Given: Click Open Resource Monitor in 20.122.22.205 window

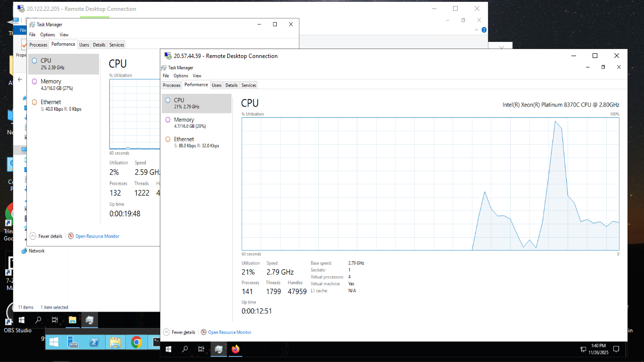Looking at the screenshot, I should pos(97,236).
